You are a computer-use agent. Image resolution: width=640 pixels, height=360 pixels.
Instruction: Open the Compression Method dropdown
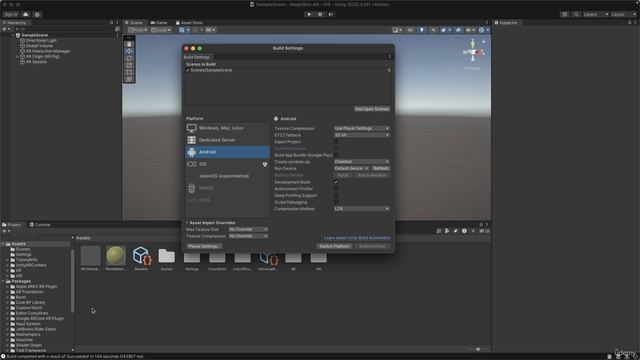(x=362, y=209)
